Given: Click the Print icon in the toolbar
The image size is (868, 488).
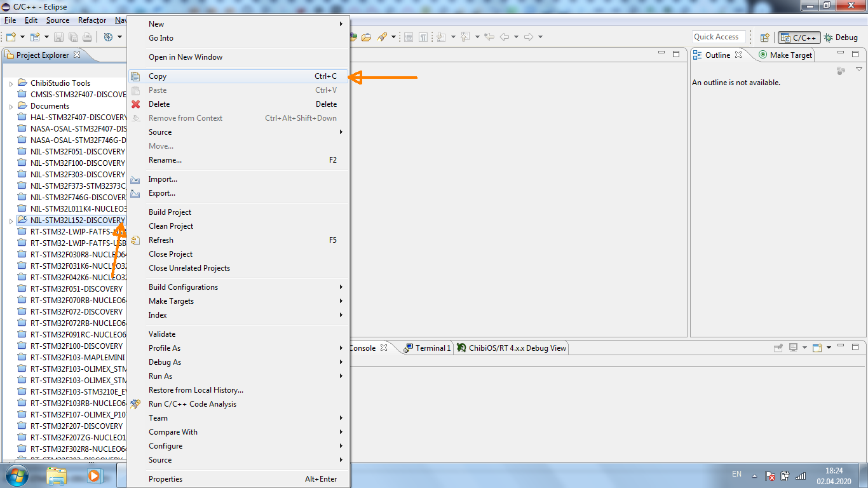Looking at the screenshot, I should coord(87,37).
